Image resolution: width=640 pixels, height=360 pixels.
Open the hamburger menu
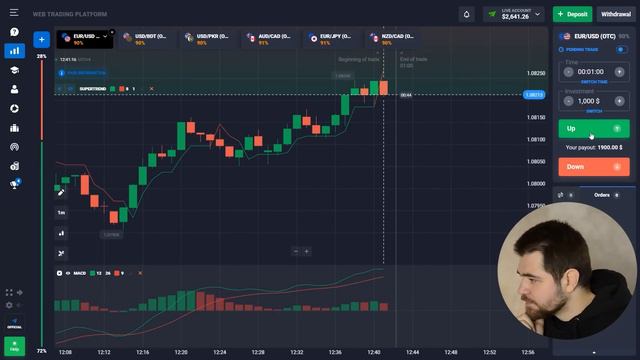coord(14,13)
